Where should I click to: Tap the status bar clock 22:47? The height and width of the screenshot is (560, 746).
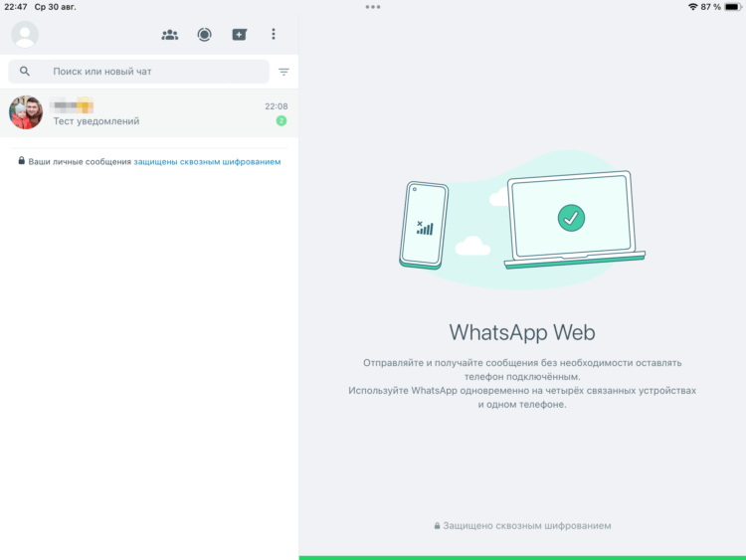pos(16,7)
